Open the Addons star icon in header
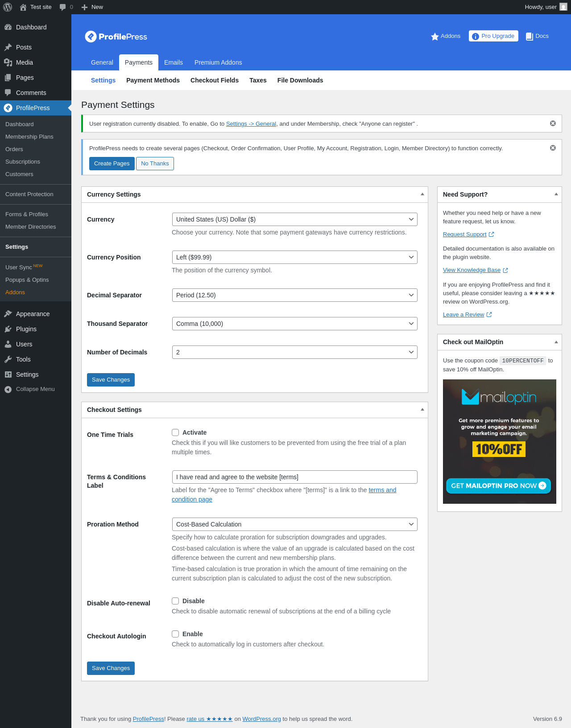This screenshot has height=728, width=571. pos(435,37)
